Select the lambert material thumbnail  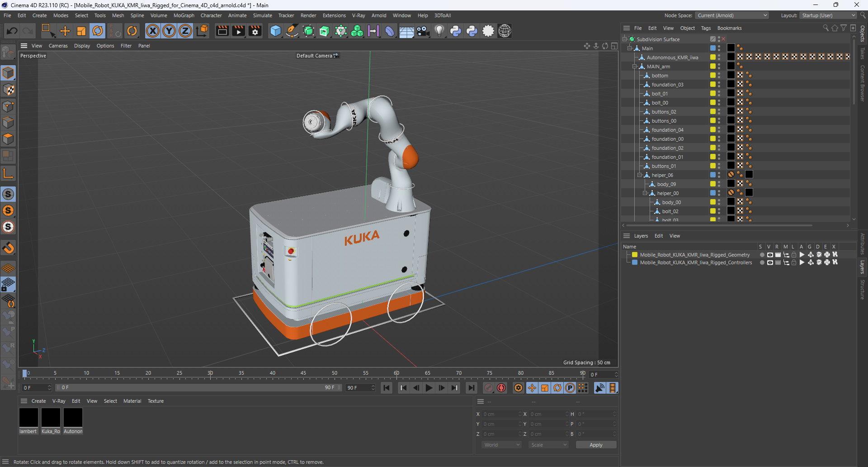pos(28,418)
